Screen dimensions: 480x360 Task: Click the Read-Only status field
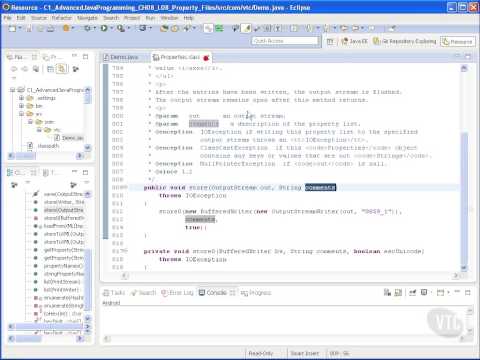click(261, 353)
